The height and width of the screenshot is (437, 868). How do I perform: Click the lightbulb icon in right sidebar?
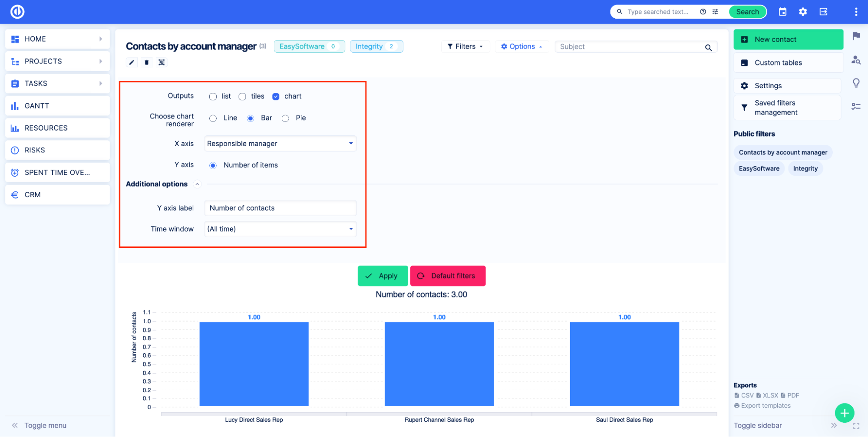pyautogui.click(x=856, y=82)
